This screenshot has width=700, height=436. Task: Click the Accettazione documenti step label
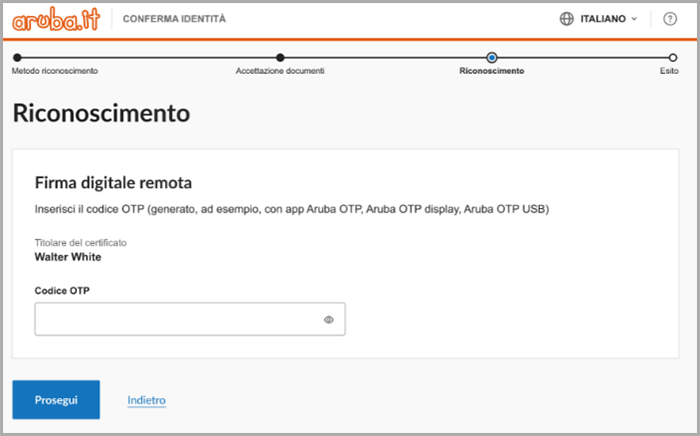(280, 71)
